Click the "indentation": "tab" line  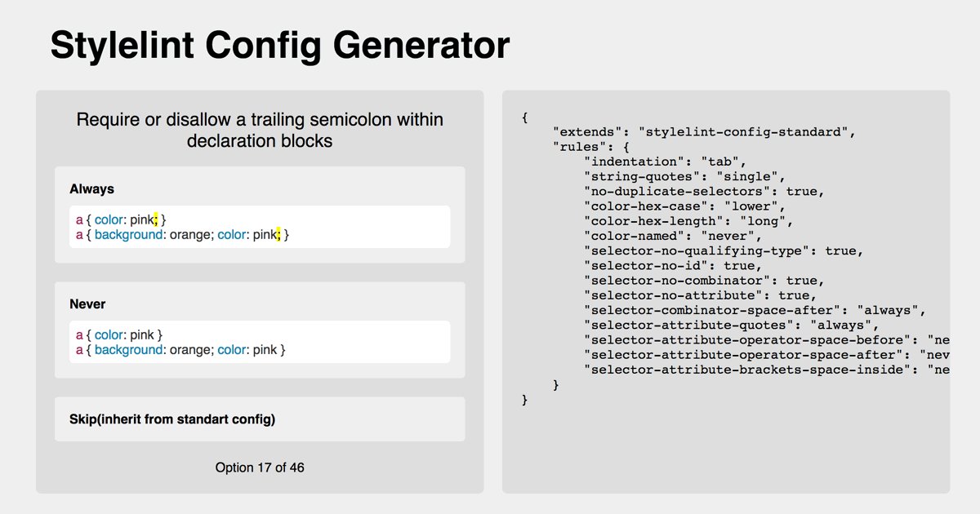click(x=665, y=162)
